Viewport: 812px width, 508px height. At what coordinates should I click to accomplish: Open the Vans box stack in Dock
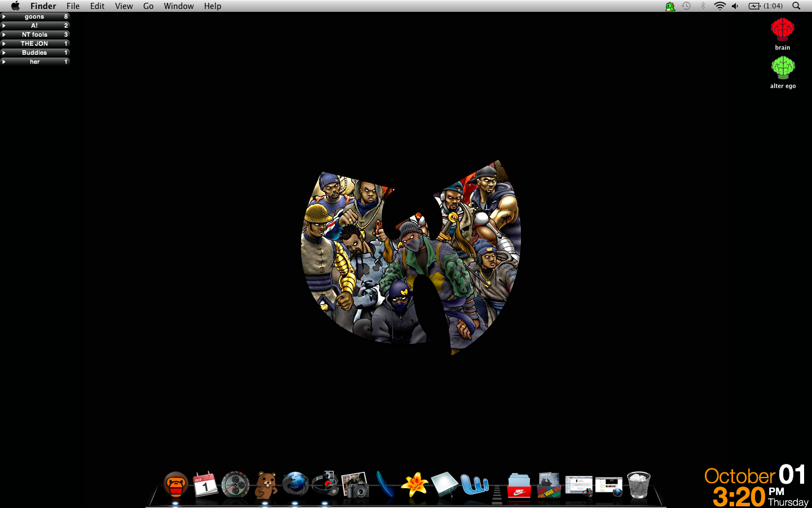[x=549, y=485]
